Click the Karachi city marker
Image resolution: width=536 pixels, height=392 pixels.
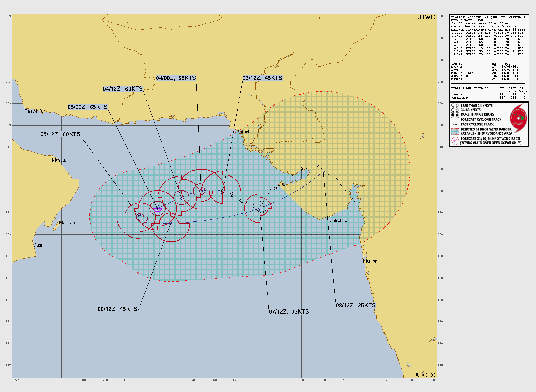coord(237,129)
